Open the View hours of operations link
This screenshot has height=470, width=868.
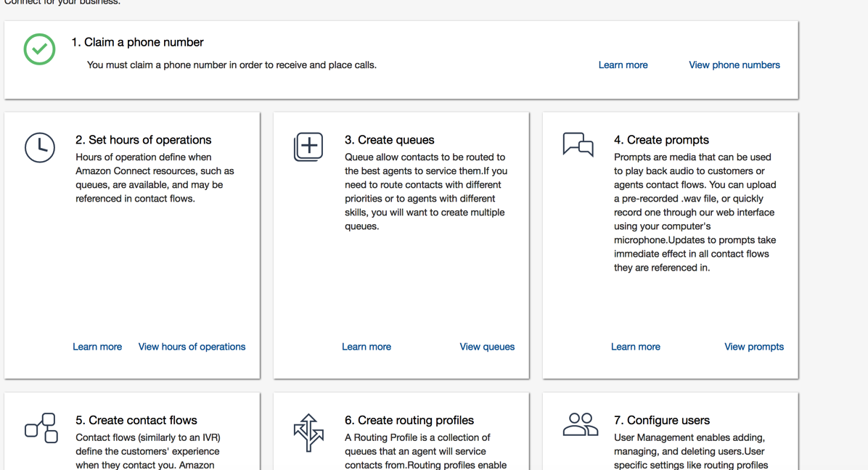coord(192,347)
